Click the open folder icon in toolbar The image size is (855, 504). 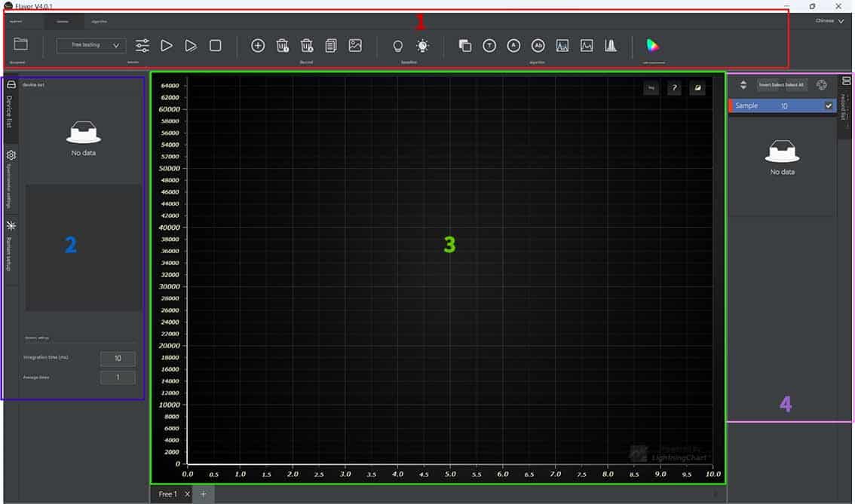[x=21, y=44]
